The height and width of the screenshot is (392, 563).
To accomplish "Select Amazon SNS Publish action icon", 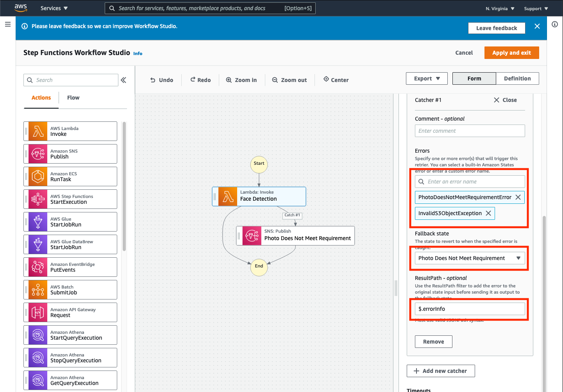I will coord(38,154).
